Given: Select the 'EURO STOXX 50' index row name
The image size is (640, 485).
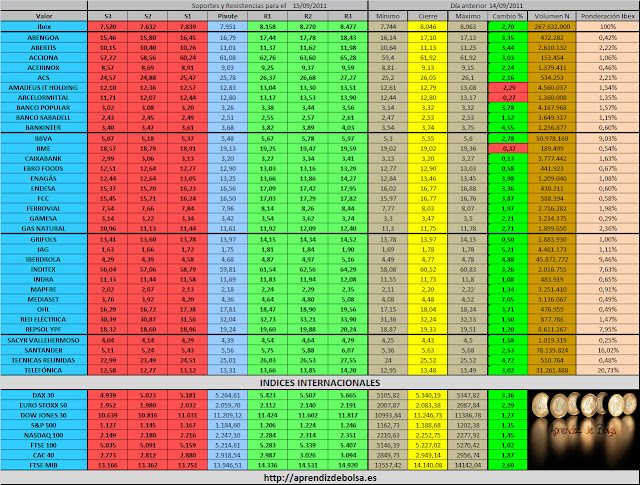Looking at the screenshot, I should tap(44, 405).
